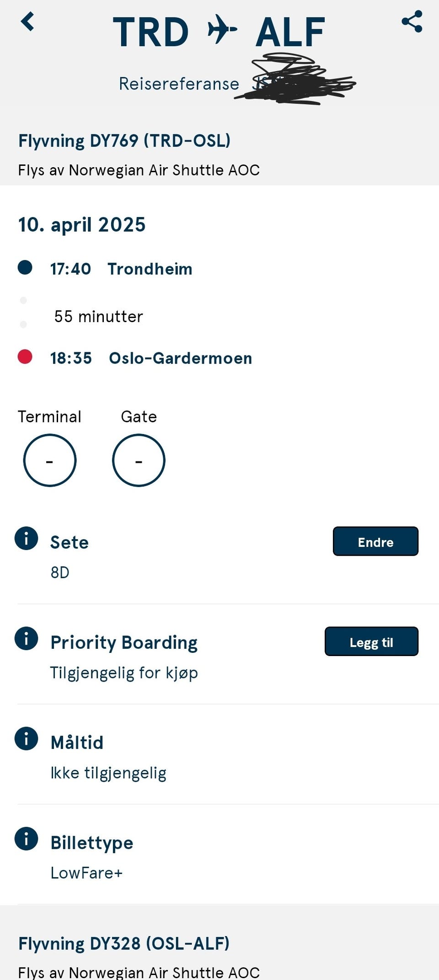Tap the red arrival dot marker

click(x=25, y=356)
